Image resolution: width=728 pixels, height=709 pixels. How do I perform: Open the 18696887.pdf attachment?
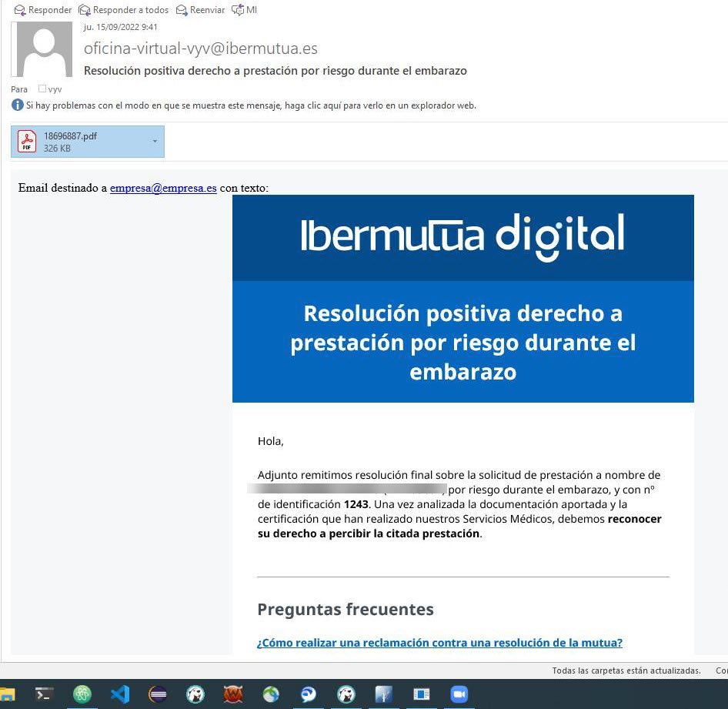87,142
